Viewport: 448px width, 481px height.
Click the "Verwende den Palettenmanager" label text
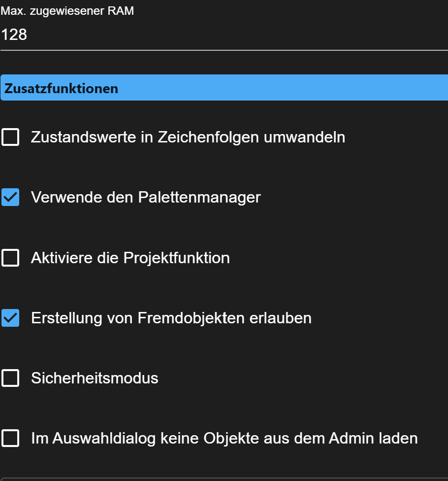click(146, 197)
